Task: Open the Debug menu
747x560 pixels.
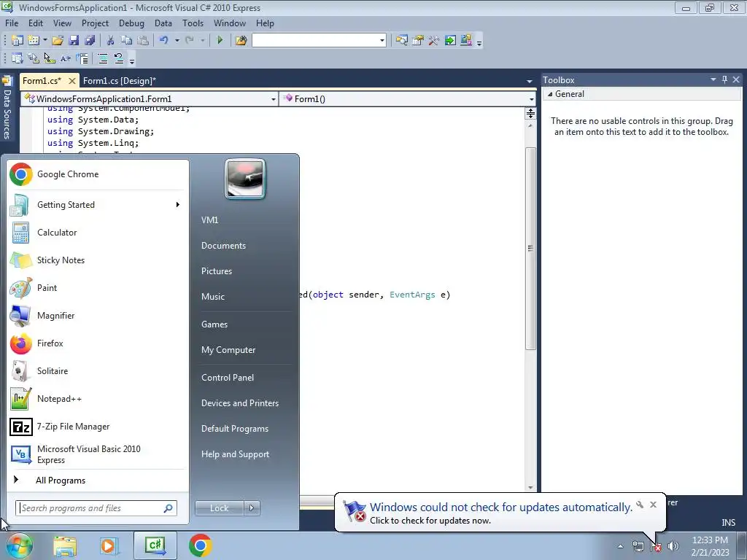Action: pos(131,23)
